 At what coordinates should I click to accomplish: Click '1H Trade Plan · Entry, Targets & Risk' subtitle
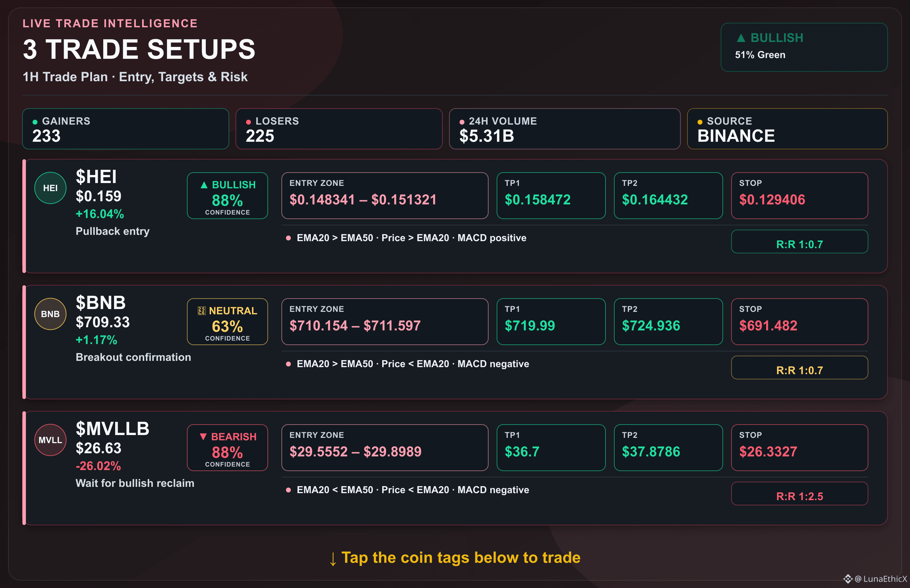click(x=135, y=77)
